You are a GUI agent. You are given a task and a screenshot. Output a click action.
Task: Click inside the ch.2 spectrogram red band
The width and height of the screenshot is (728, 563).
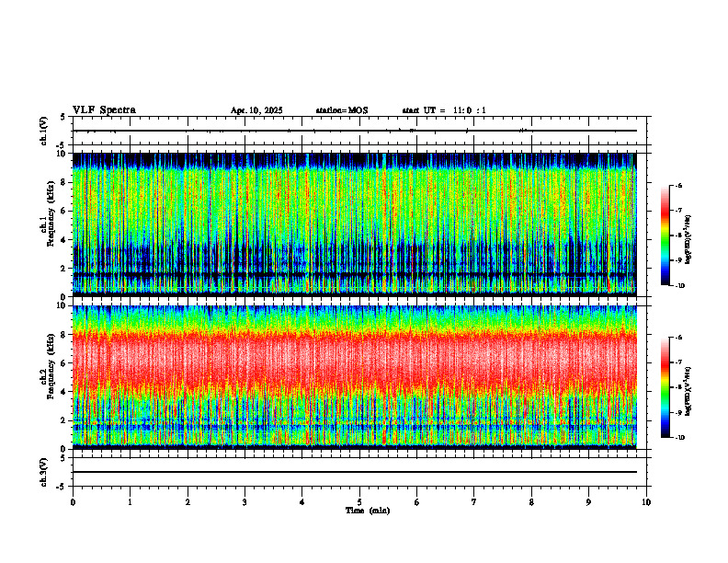pos(355,360)
